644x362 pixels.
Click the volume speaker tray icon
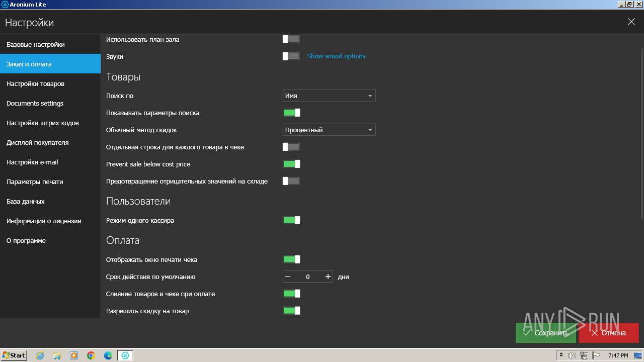click(x=572, y=355)
